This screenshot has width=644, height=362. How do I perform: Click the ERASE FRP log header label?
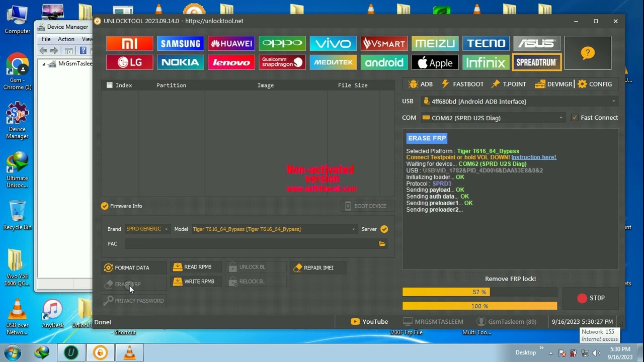427,138
